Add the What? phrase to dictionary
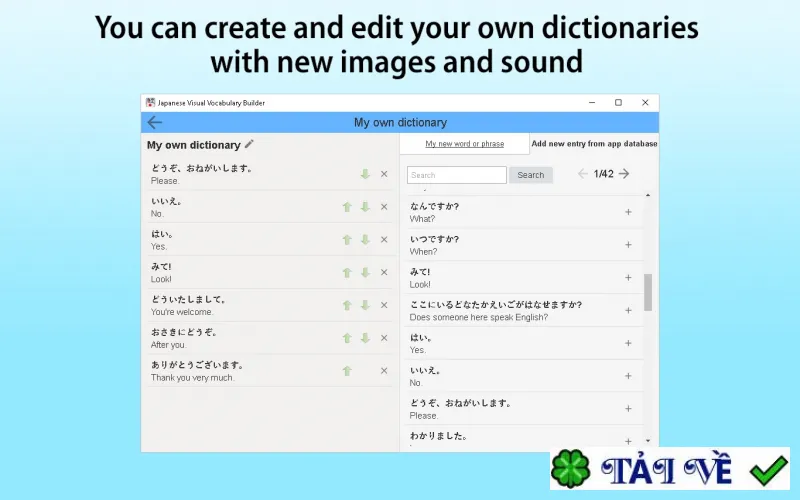800x500 pixels. coord(628,212)
